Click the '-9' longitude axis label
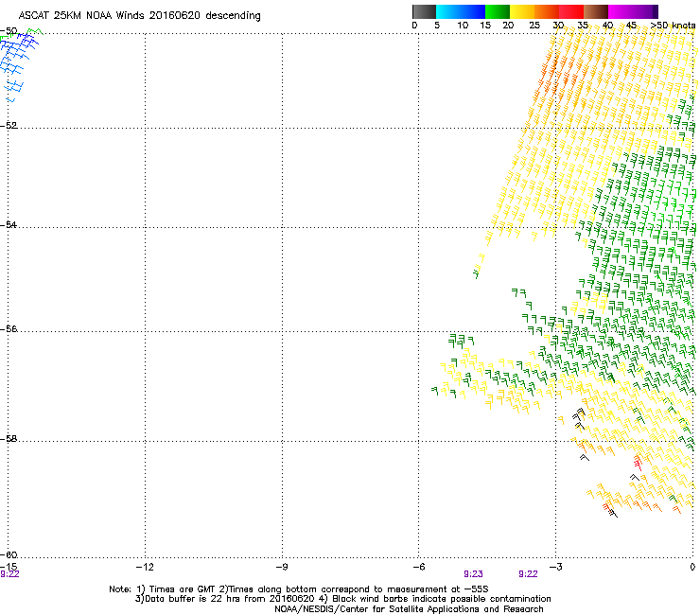This screenshot has width=700, height=615. click(x=281, y=567)
